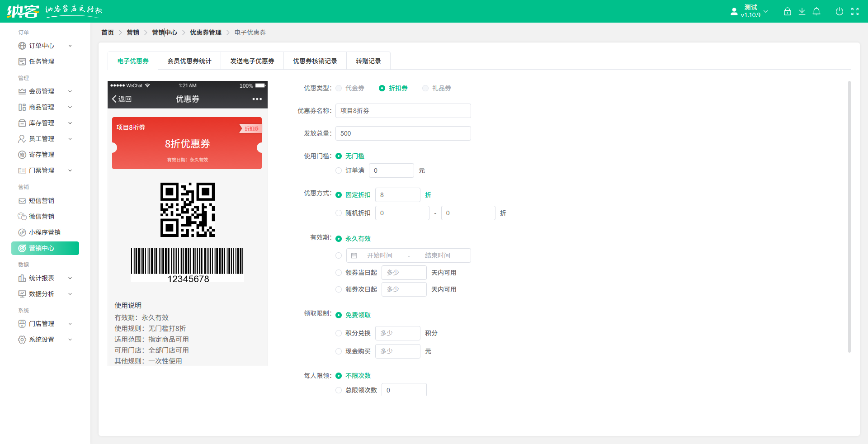The height and width of the screenshot is (444, 868).
Task: Click the 寄存管理 sidebar icon
Action: (22, 155)
